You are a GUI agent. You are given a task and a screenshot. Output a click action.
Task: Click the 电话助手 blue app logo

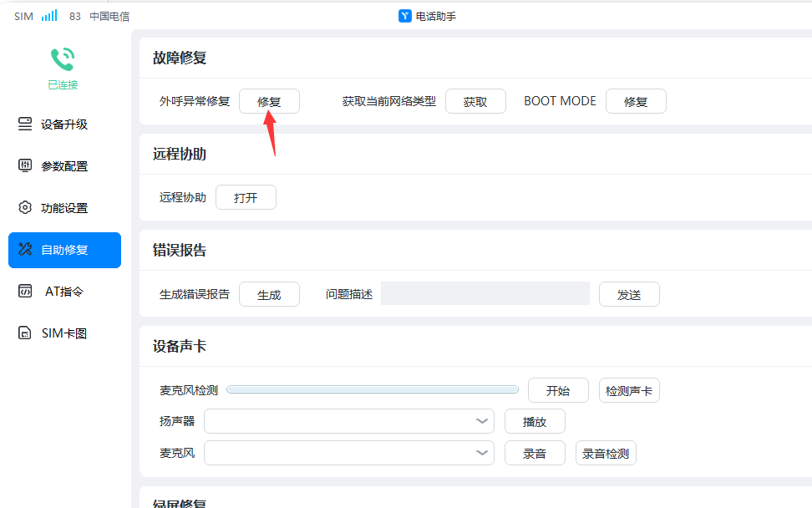405,16
